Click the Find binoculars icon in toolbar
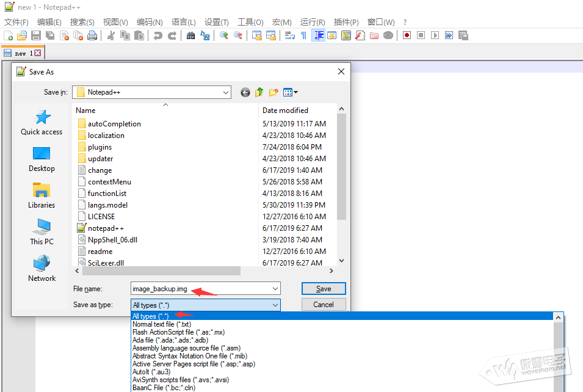Viewport: 583px width, 392px height. click(x=190, y=35)
